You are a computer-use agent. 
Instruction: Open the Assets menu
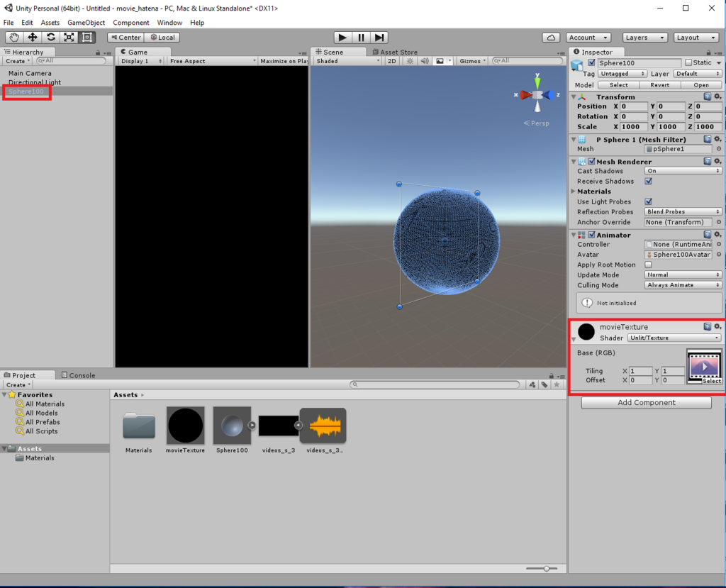click(x=50, y=23)
